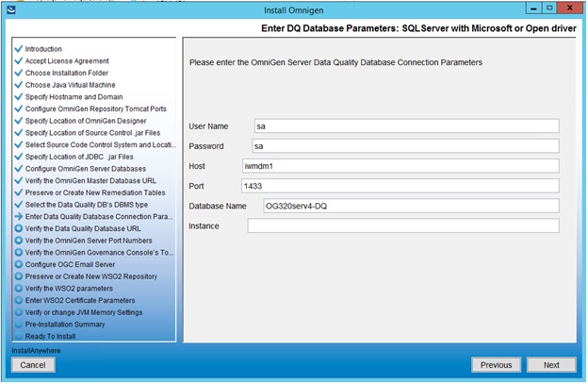Click circle beside Preserve or Create New WSO2 Repository
The height and width of the screenshot is (384, 588).
tap(19, 276)
